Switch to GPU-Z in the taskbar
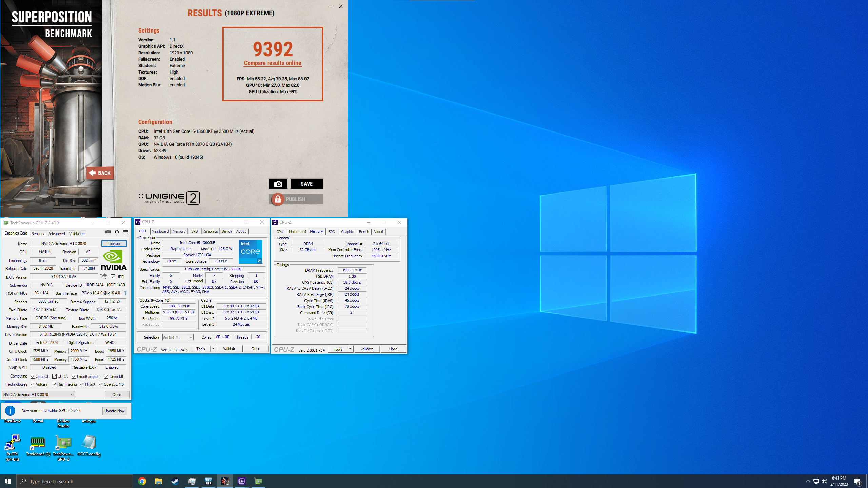The image size is (868, 488). (258, 481)
